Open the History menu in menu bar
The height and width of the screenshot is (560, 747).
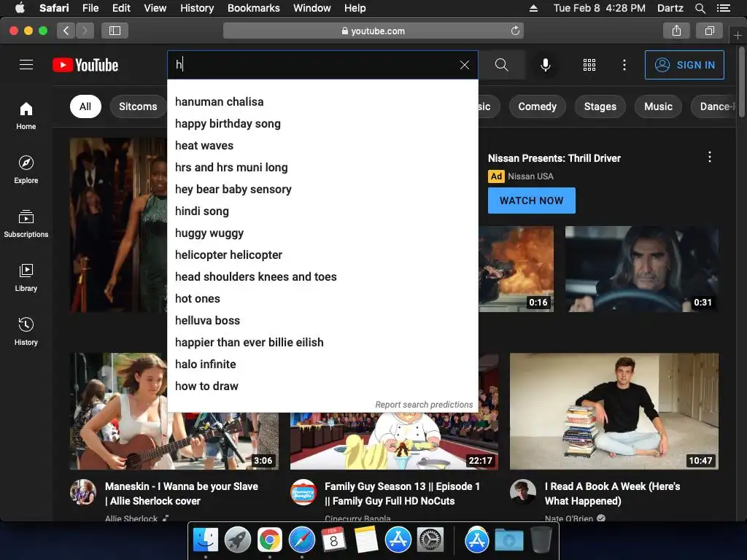coord(197,8)
